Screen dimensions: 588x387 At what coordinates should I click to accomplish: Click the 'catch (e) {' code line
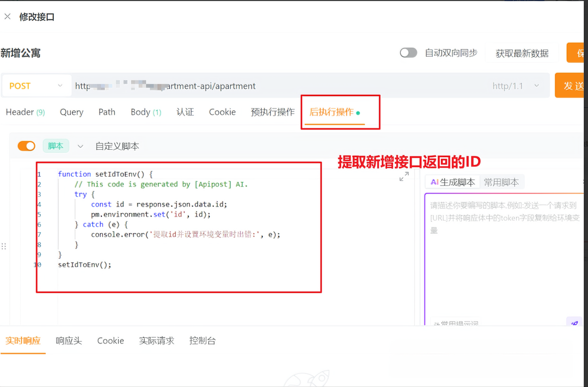pyautogui.click(x=101, y=225)
